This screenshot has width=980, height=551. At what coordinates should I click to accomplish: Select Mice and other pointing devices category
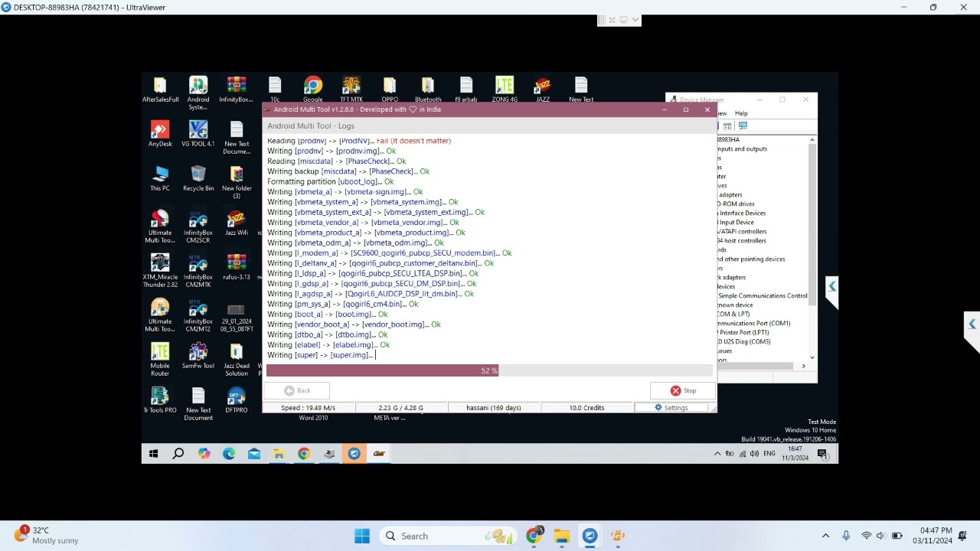tap(752, 259)
